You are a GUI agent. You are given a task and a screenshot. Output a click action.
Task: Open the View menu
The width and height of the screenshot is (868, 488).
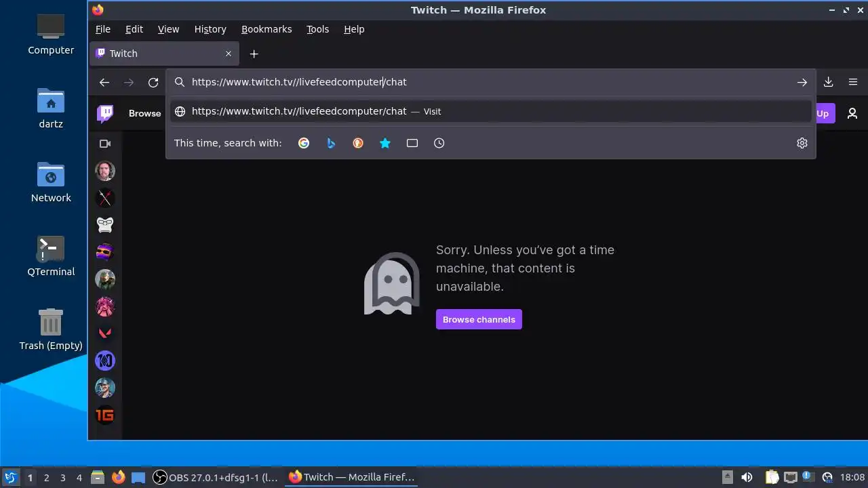point(168,29)
